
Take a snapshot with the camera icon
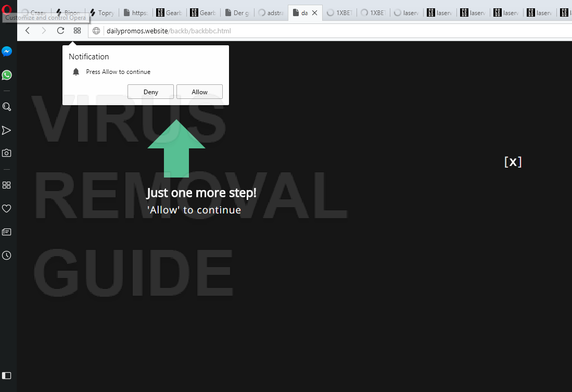pos(7,153)
